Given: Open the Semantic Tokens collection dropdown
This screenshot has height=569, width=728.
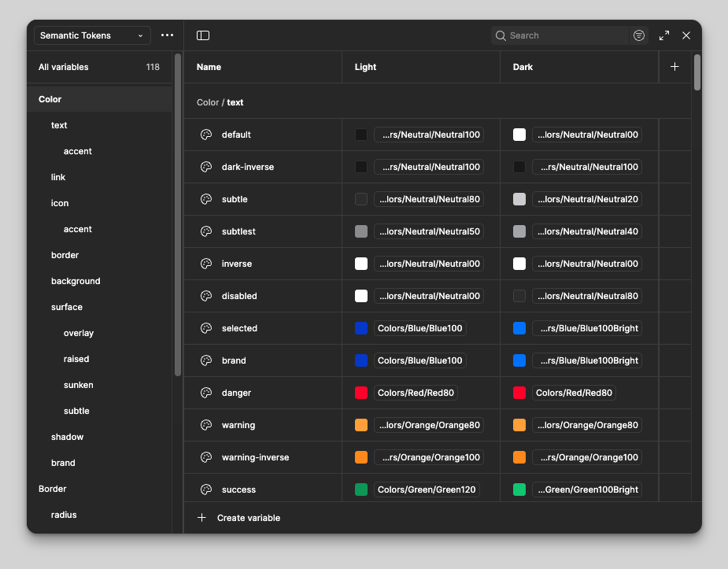Looking at the screenshot, I should pos(92,35).
